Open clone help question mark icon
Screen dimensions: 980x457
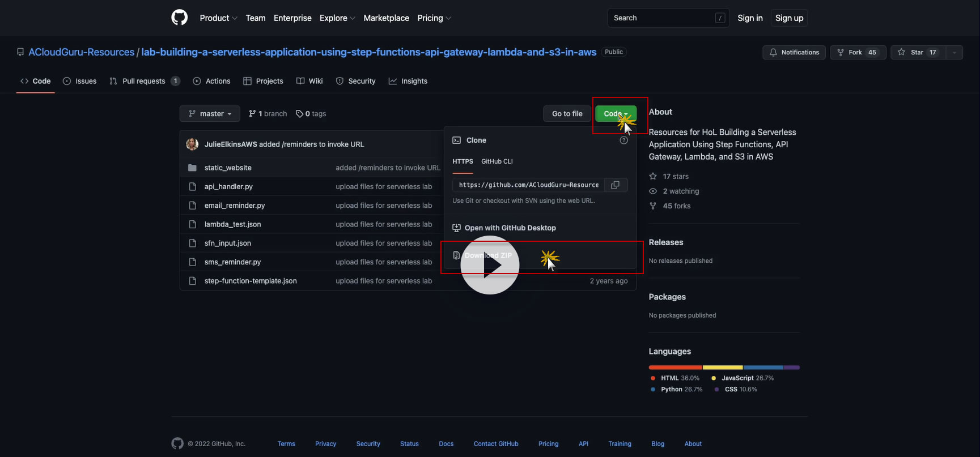click(623, 140)
